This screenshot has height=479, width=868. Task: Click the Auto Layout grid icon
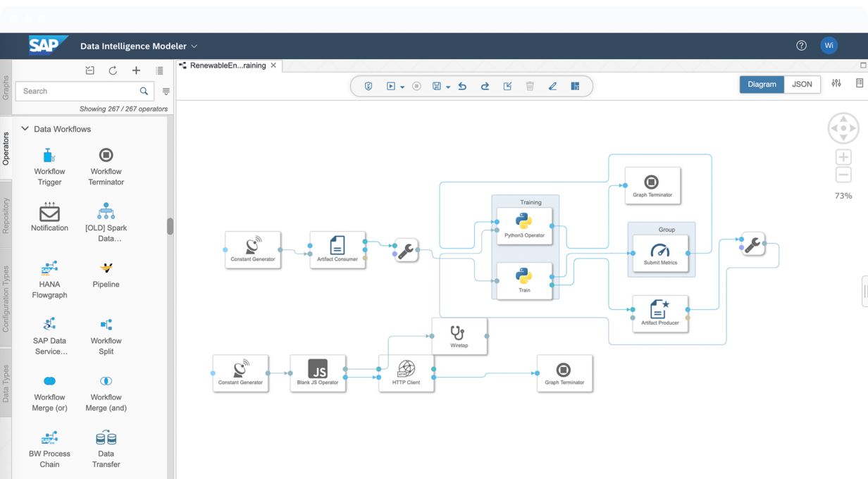point(575,86)
